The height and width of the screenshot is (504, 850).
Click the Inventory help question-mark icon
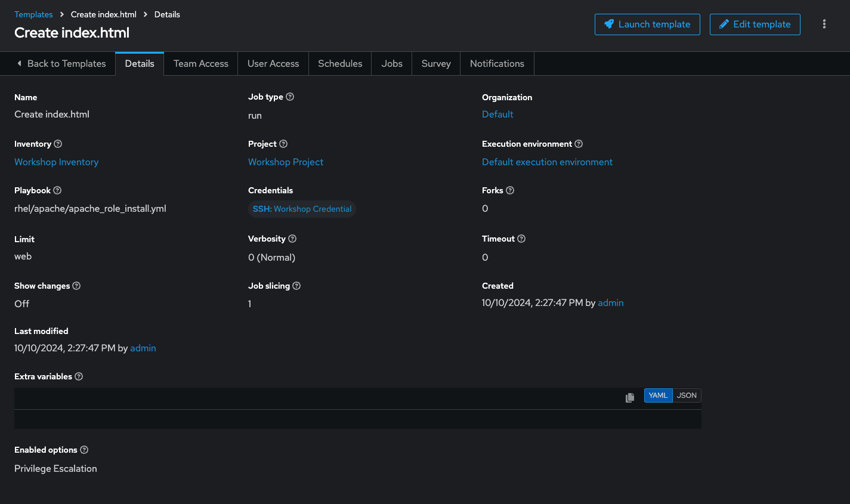pos(58,144)
